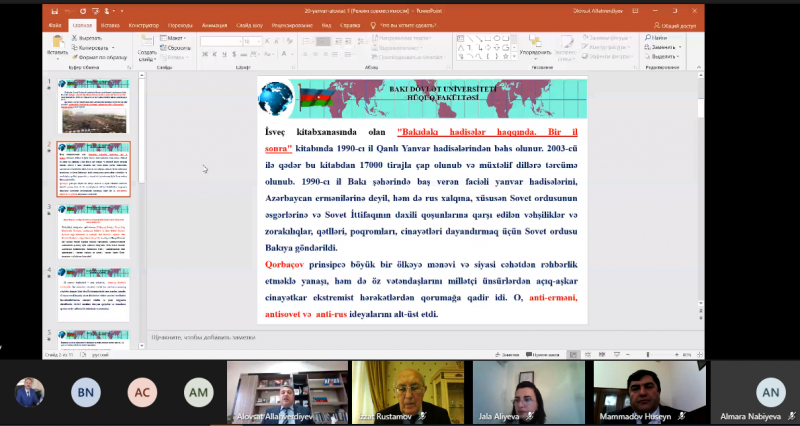Open the font name combo box
The image size is (800, 426).
[221, 41]
